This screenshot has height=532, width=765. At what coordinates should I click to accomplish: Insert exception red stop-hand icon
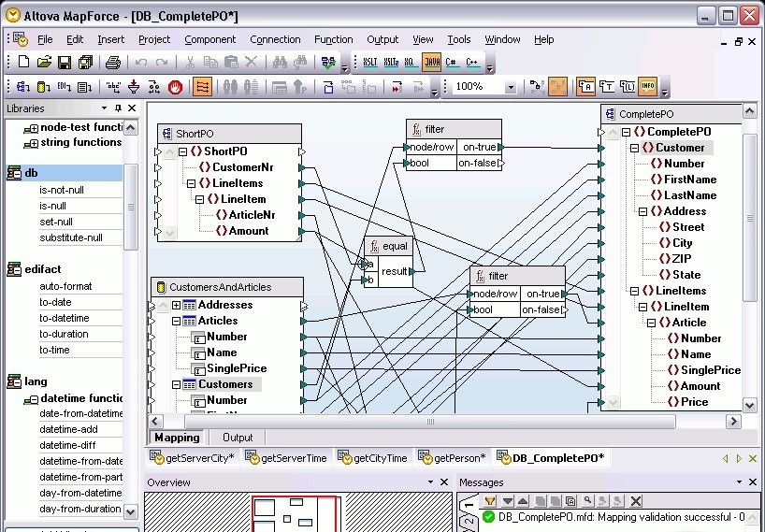point(175,87)
